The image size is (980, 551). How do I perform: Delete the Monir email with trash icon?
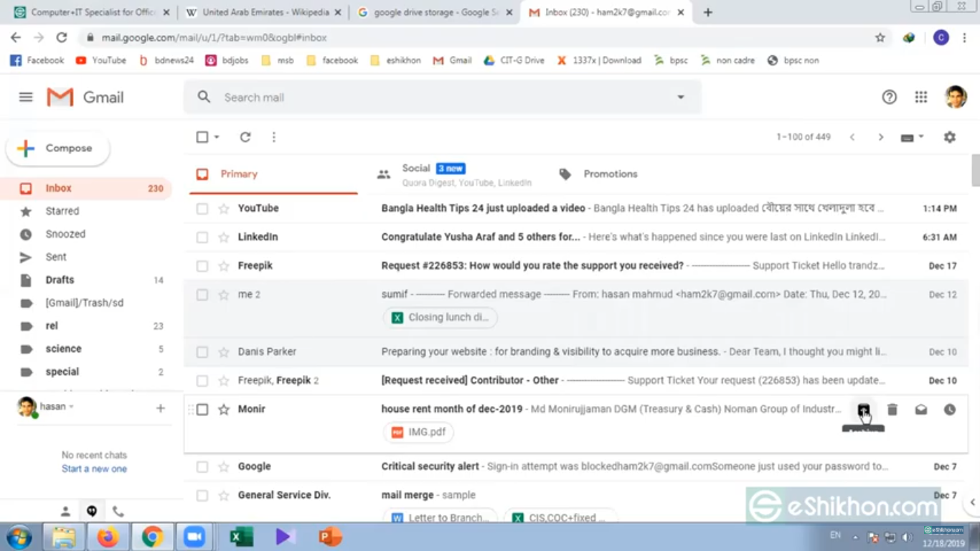pyautogui.click(x=892, y=410)
